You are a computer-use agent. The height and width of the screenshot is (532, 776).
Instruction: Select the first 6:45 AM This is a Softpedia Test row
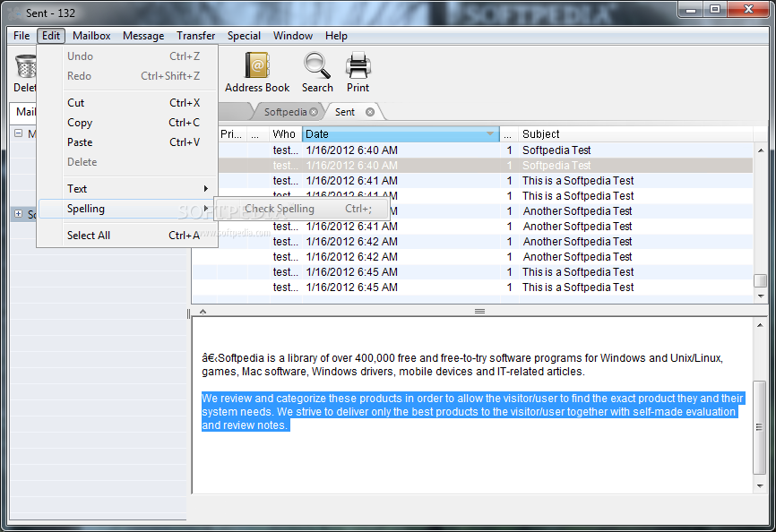coord(472,272)
